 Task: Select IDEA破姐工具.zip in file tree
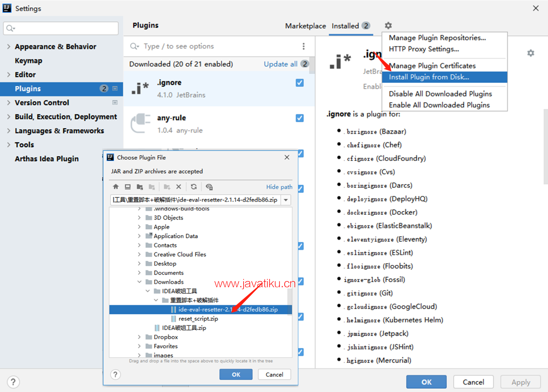click(x=184, y=328)
